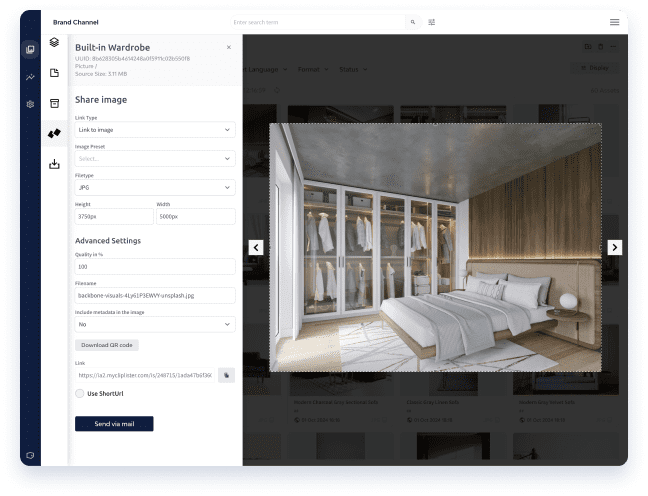Viewport: 648px width, 496px height.
Task: Click the help icon at sidebar bottom
Action: pos(30,455)
